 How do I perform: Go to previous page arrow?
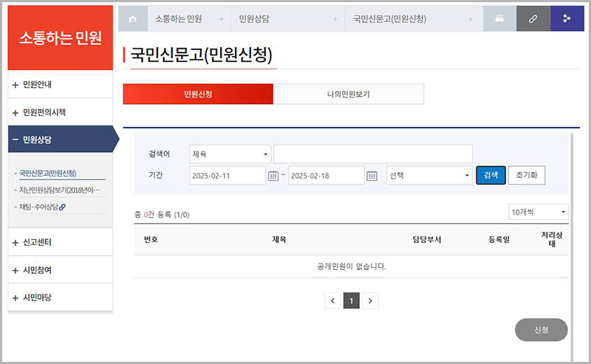click(333, 301)
